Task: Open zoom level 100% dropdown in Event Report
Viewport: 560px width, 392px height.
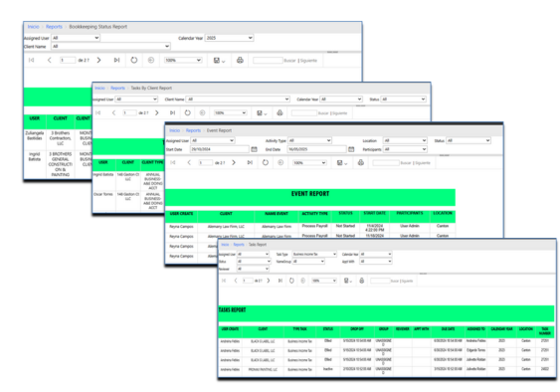Action: point(309,162)
